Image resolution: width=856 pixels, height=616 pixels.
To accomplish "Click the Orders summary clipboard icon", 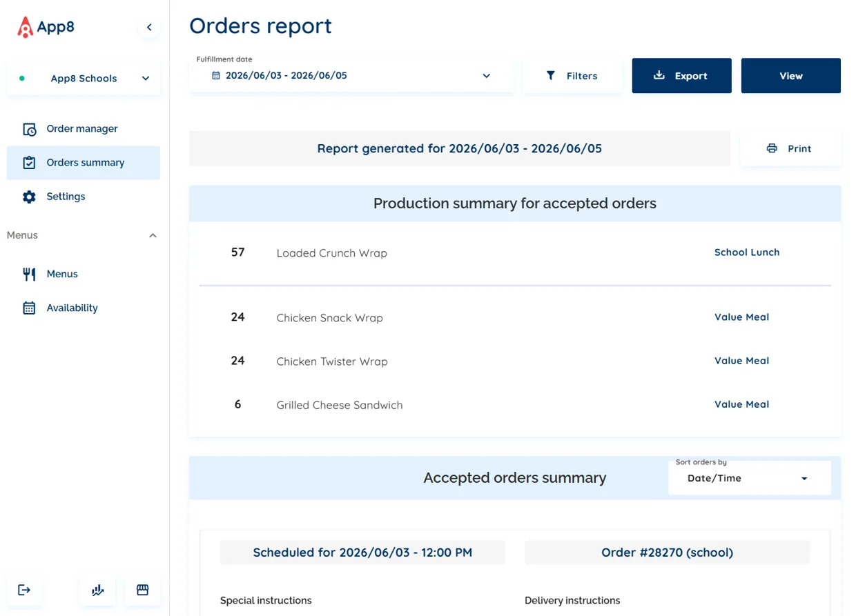I will (x=29, y=163).
